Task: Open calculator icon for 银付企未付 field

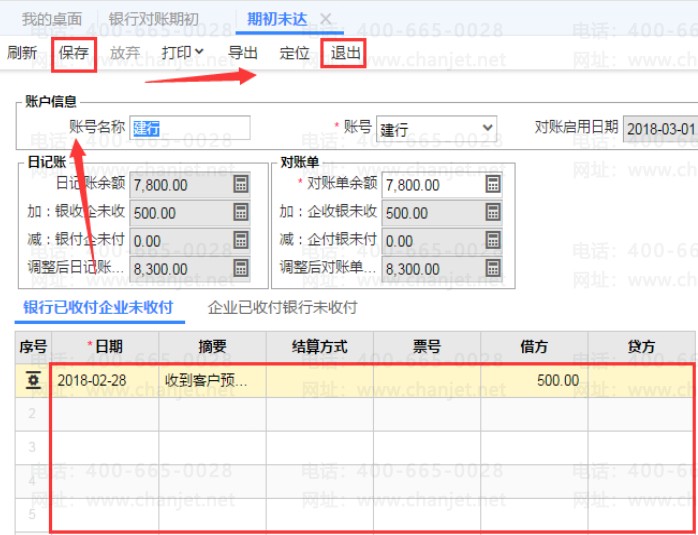Action: (x=241, y=240)
